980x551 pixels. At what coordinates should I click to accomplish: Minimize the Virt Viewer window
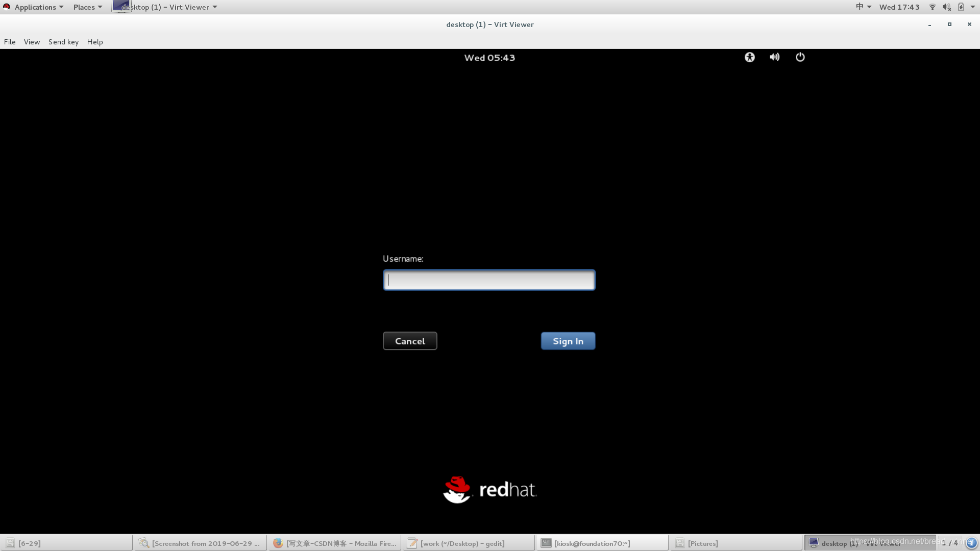pos(929,24)
